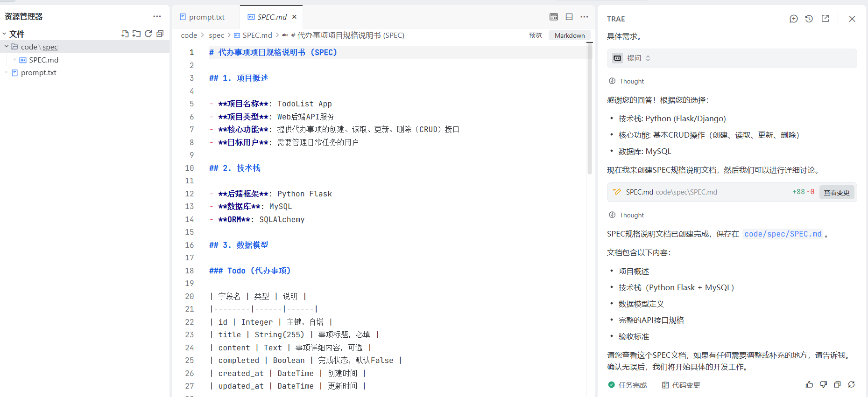
Task: Click 'String(255)' table cell
Action: pos(279,334)
